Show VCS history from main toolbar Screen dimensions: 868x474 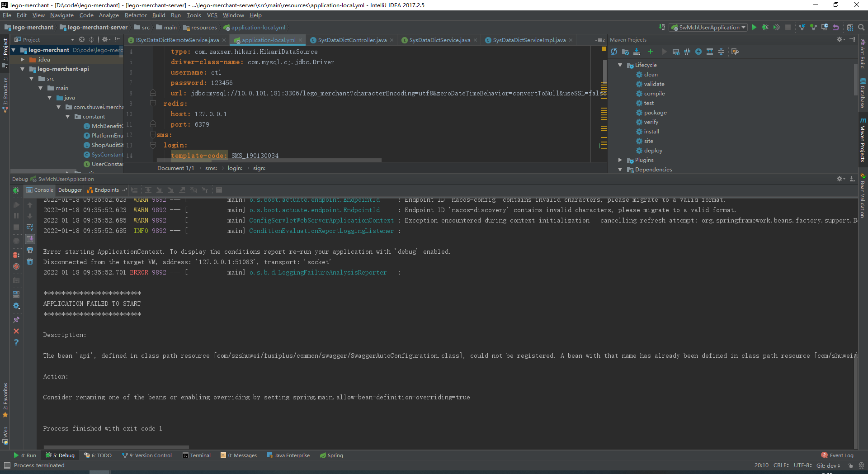point(824,27)
